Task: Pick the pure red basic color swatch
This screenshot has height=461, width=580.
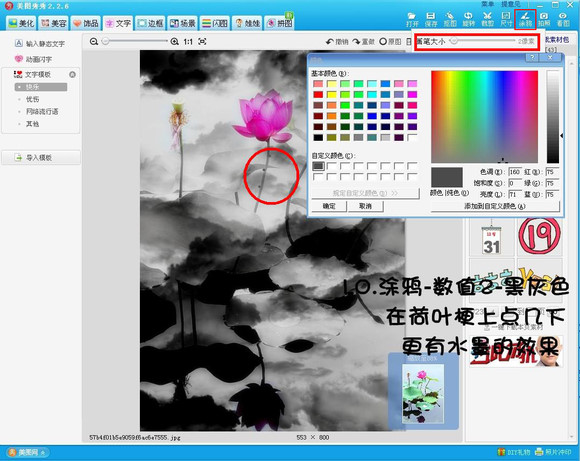Action: 318,94
